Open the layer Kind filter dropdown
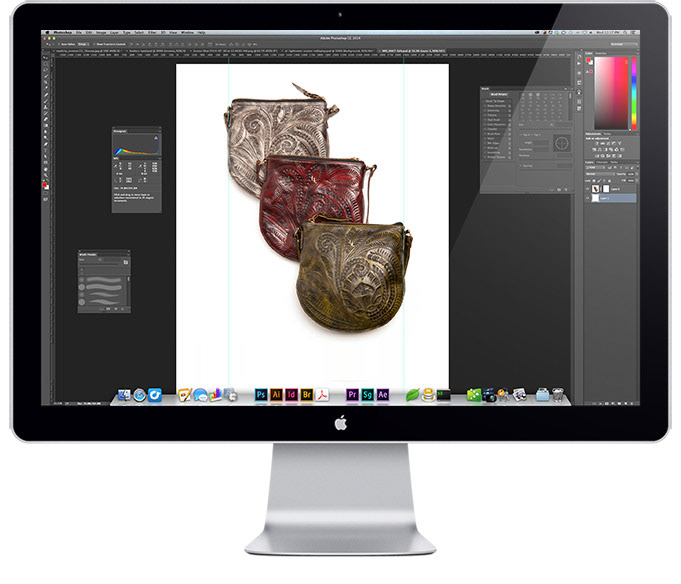Screen dimensions: 681x584 click(x=594, y=168)
